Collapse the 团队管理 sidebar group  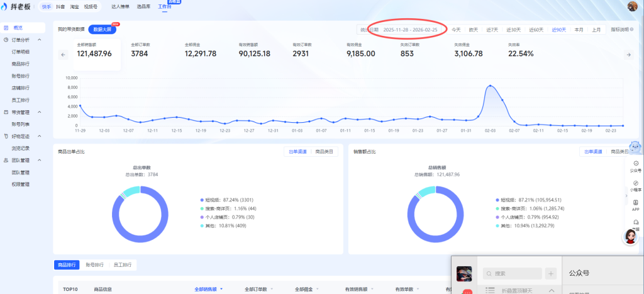[40, 160]
